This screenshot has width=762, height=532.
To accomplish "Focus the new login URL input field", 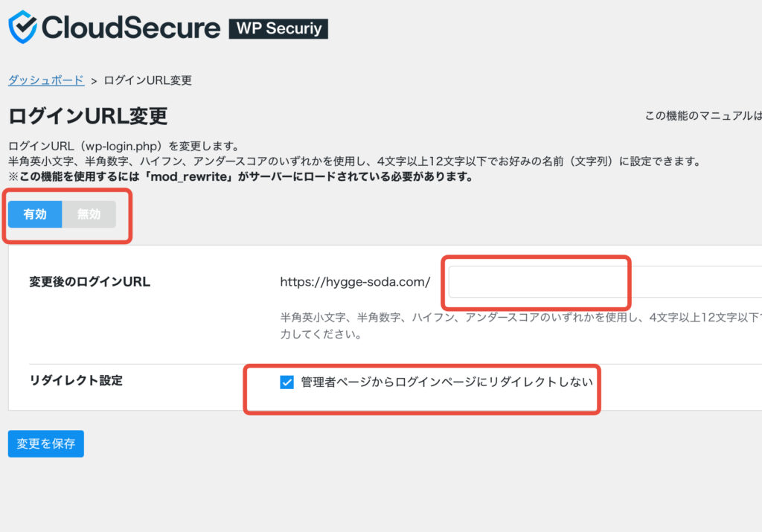I will pyautogui.click(x=605, y=282).
